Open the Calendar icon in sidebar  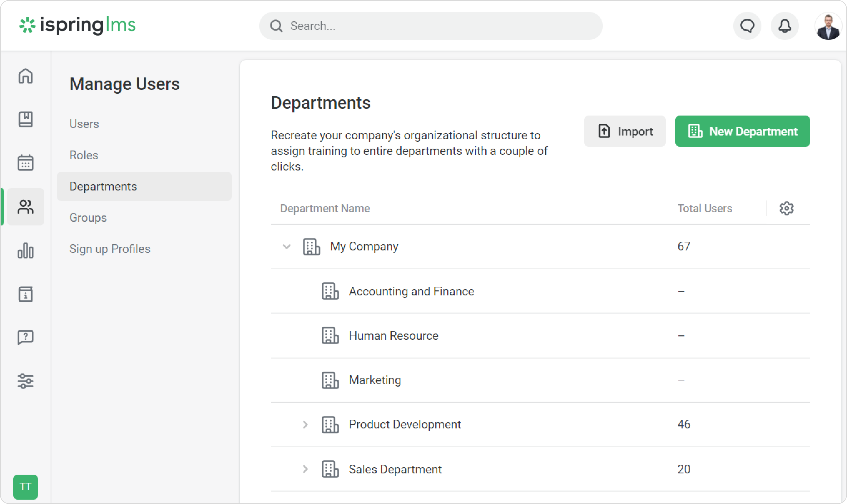pos(26,163)
